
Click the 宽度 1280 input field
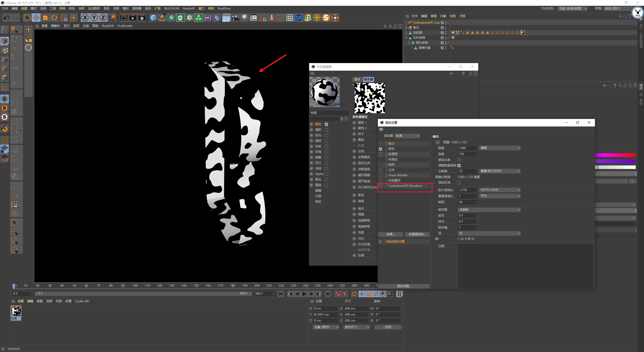point(466,148)
